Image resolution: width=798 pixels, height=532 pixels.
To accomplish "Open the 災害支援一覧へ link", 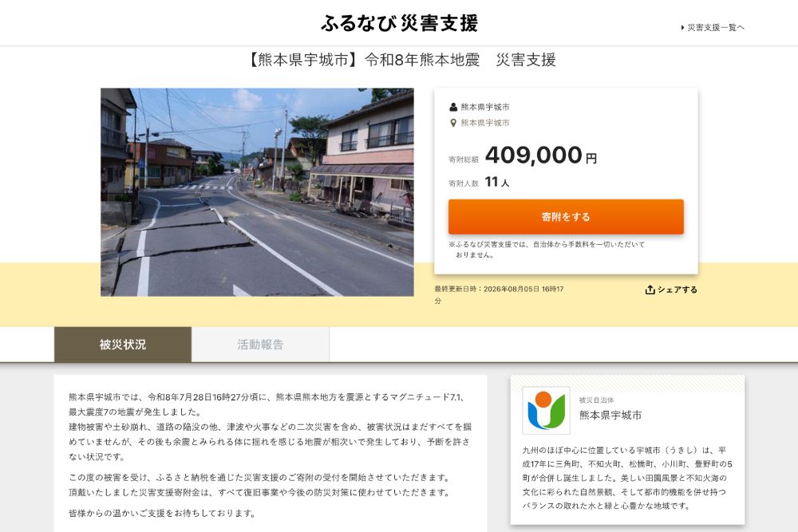I will tap(716, 27).
